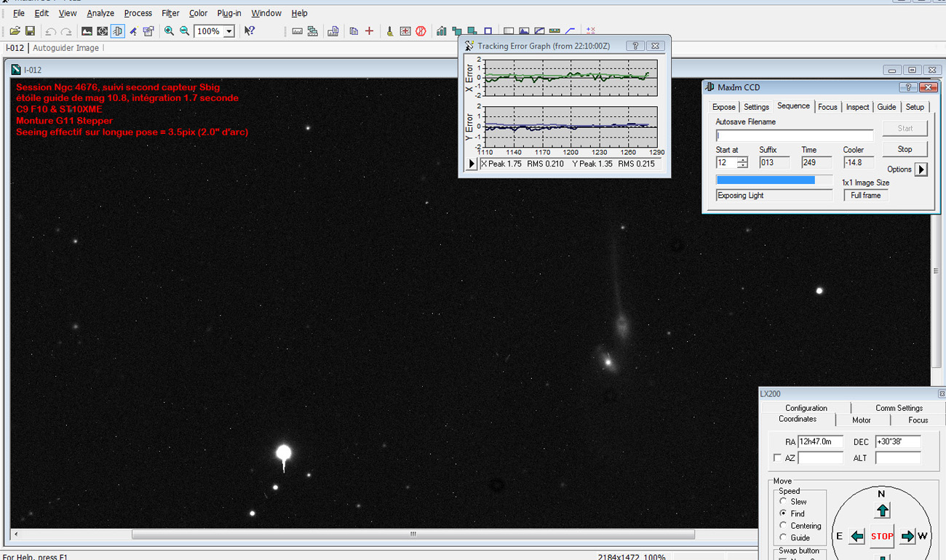This screenshot has height=560, width=946.
Task: Click the pixel math plus-times icon
Action: tap(590, 31)
